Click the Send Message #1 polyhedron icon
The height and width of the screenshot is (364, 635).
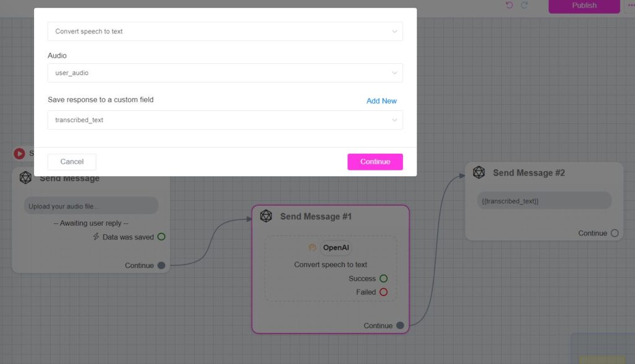266,216
